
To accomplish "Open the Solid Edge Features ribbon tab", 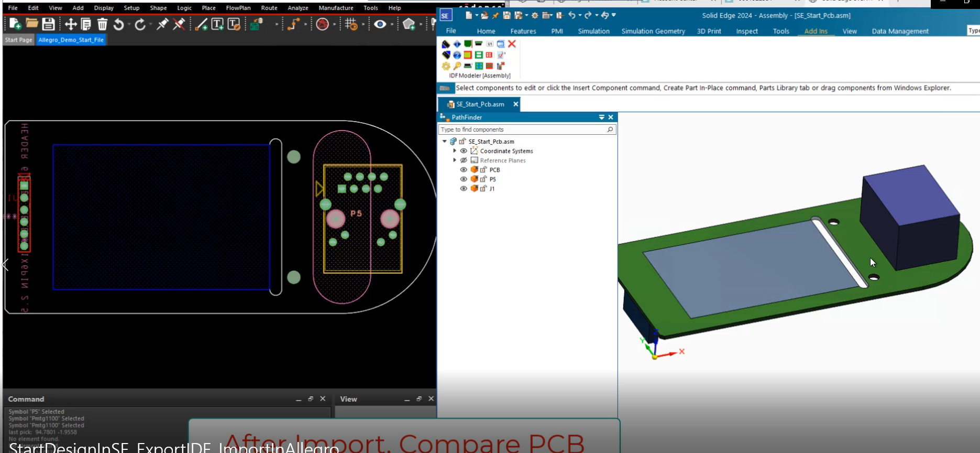I will pos(523,31).
